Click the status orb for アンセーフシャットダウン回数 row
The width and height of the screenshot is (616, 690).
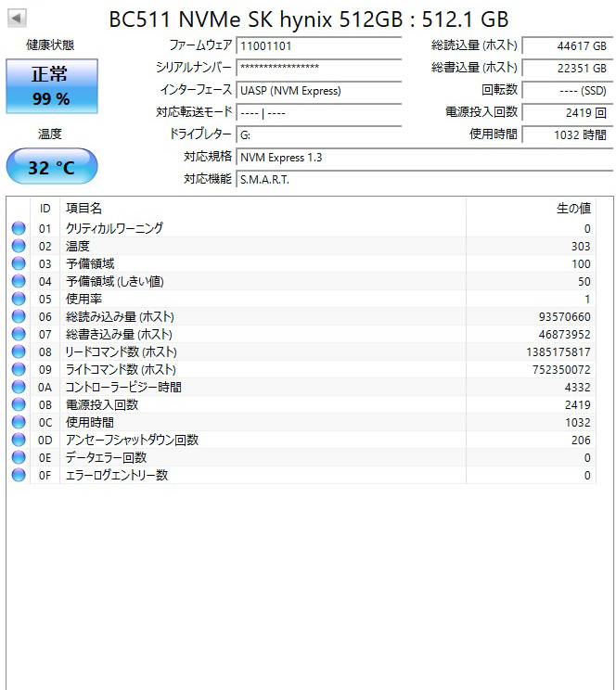(19, 440)
